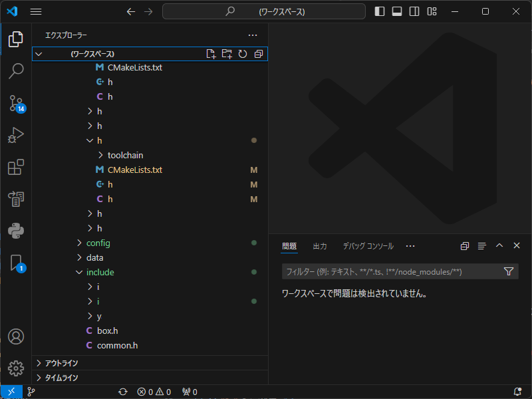
Task: Open the Bookmarks view with badge 1
Action: click(x=15, y=263)
